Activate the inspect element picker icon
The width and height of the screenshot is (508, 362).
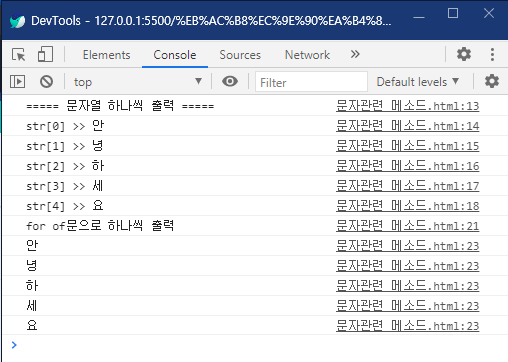pyautogui.click(x=18, y=54)
